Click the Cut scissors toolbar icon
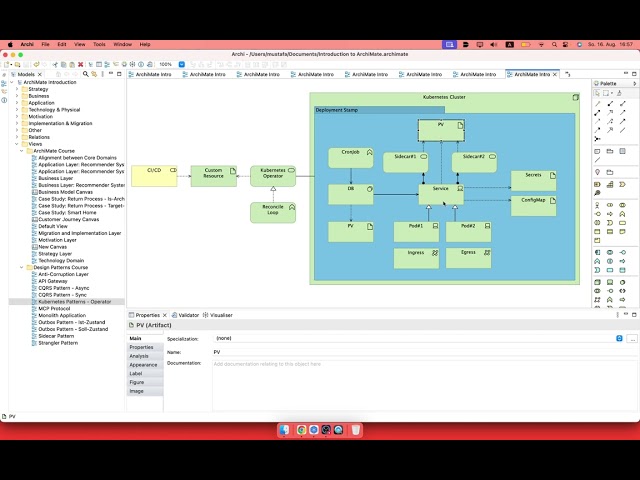Image resolution: width=640 pixels, height=480 pixels. tap(55, 64)
